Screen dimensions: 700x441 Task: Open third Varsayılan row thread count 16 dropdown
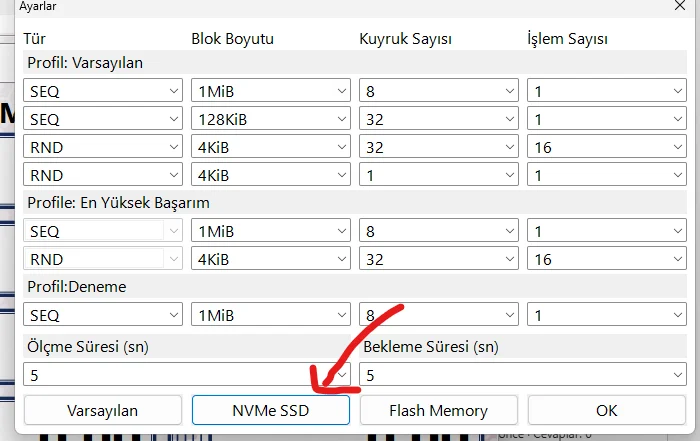click(606, 147)
